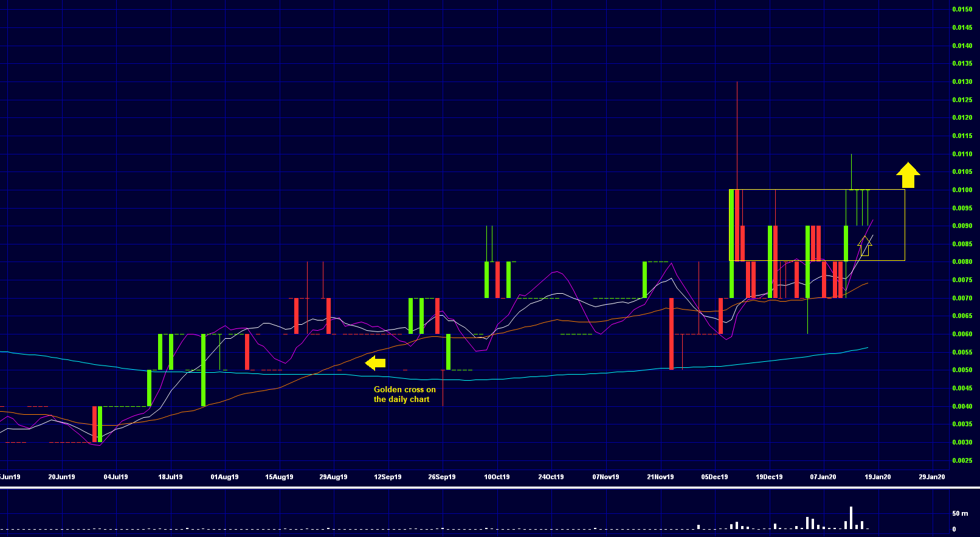Select the yellow left-pointing arrow beside the golden cross

375,363
